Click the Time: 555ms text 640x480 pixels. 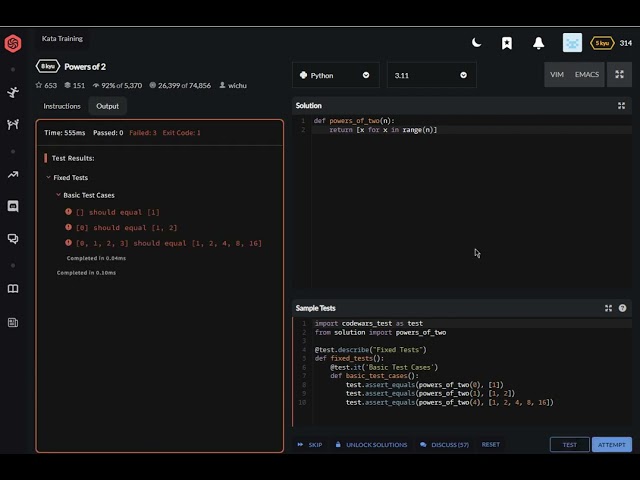(64, 133)
